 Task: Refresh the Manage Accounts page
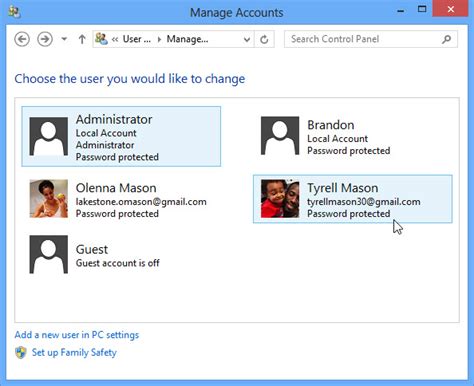click(264, 39)
